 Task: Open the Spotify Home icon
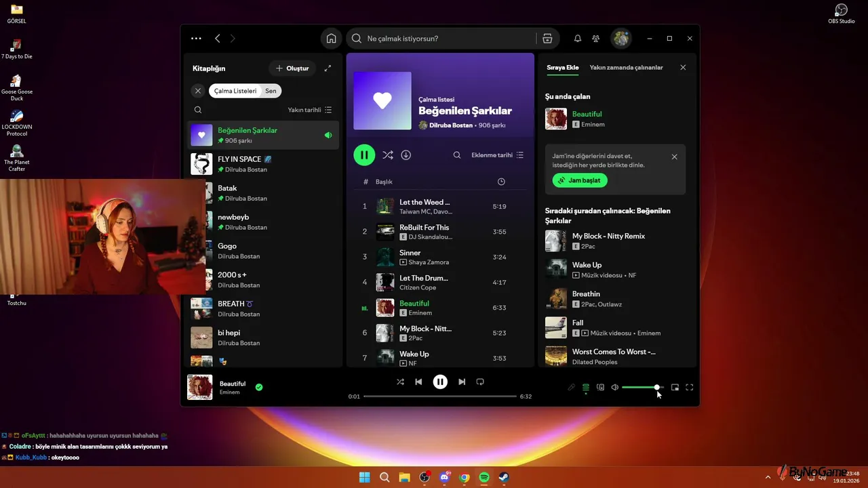(x=331, y=39)
